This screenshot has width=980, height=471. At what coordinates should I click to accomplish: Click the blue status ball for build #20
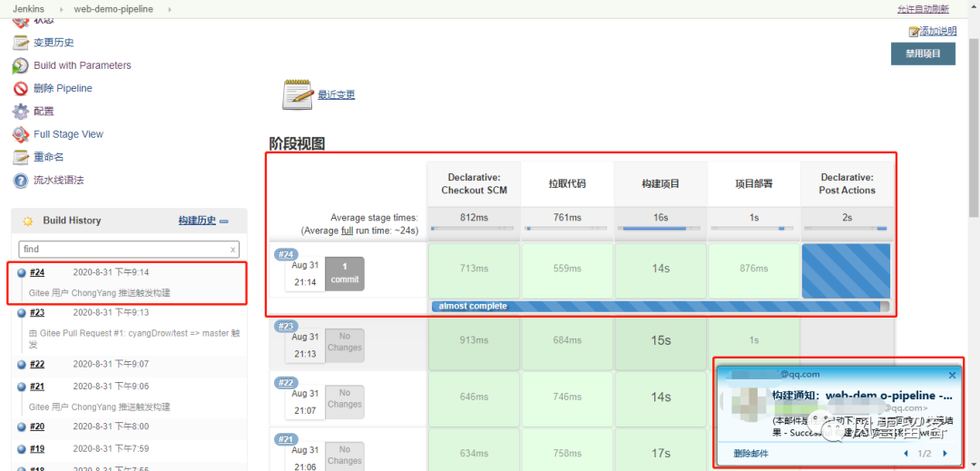21,427
